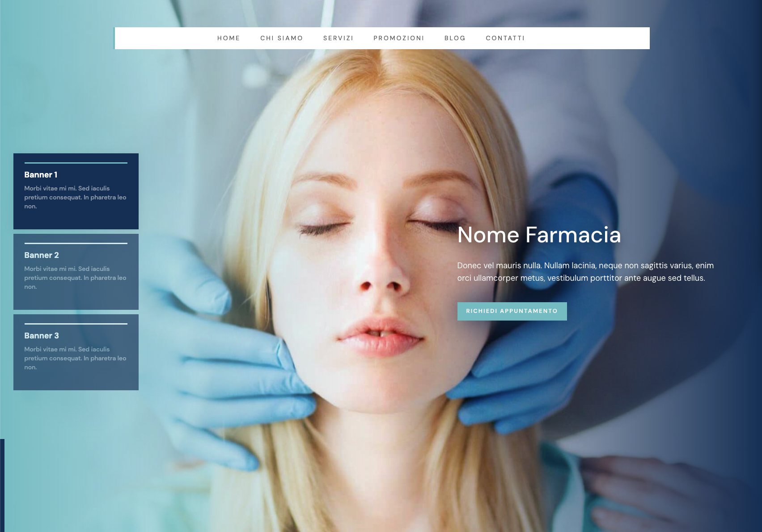The image size is (762, 532).
Task: Click CONTATTI in the top menu
Action: tap(505, 38)
